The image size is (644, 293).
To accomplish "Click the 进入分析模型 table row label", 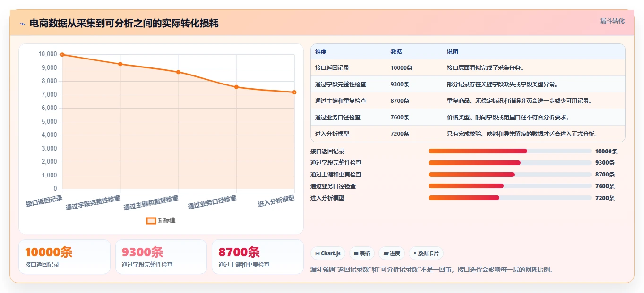I will point(332,134).
